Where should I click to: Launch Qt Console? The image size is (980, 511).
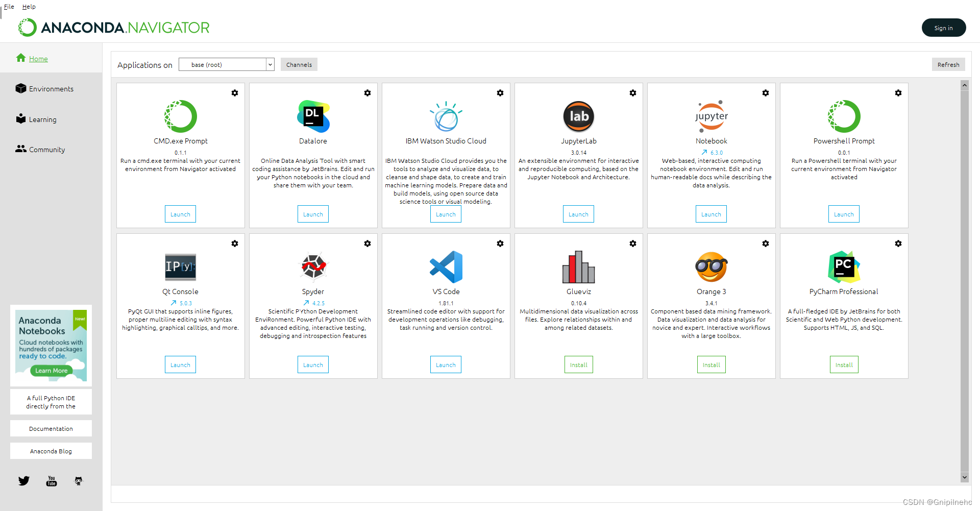click(180, 364)
